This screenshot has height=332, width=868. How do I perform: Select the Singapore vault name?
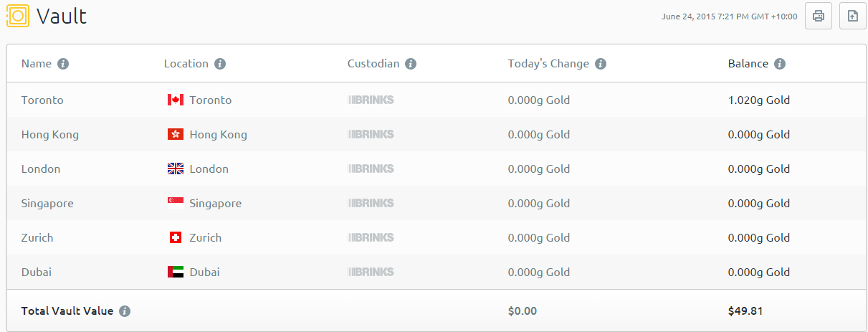(47, 203)
